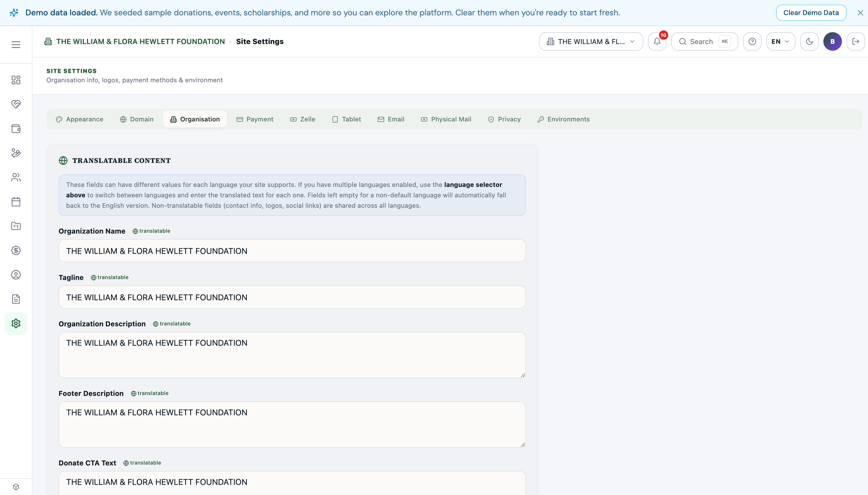The width and height of the screenshot is (868, 495).
Task: Click translatable badge next to Organization Name
Action: click(151, 231)
